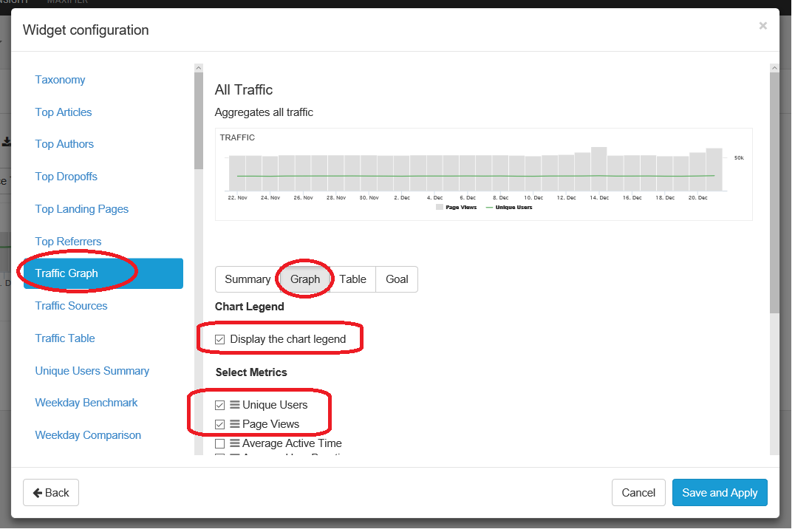The height and width of the screenshot is (532, 795).
Task: Open Top Dropoffs widget
Action: click(x=66, y=177)
